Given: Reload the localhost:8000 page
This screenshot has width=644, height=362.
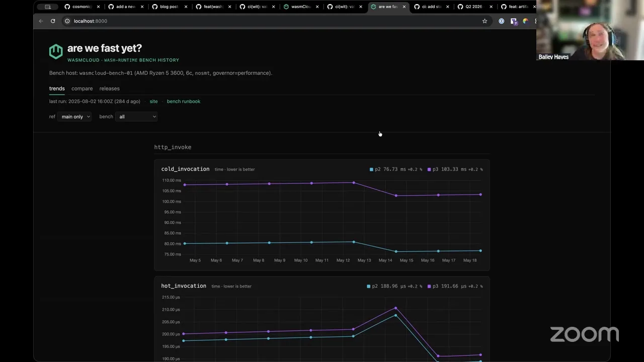Looking at the screenshot, I should tap(53, 21).
